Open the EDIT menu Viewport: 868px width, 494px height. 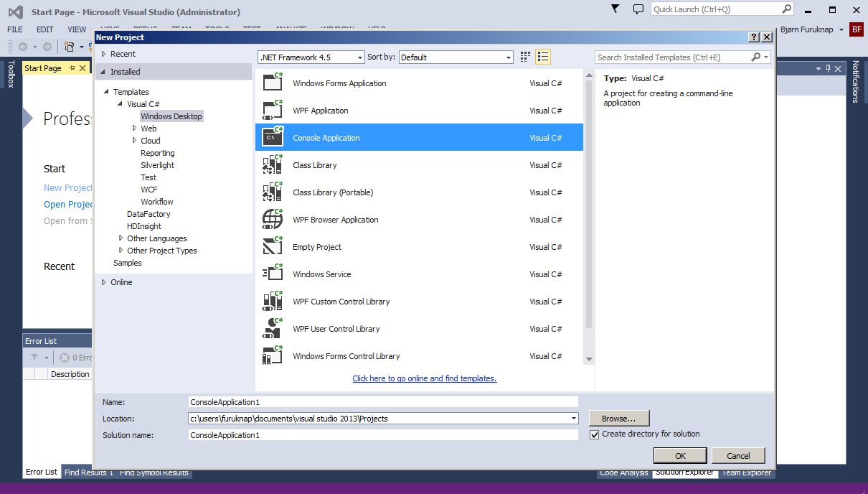coord(45,29)
